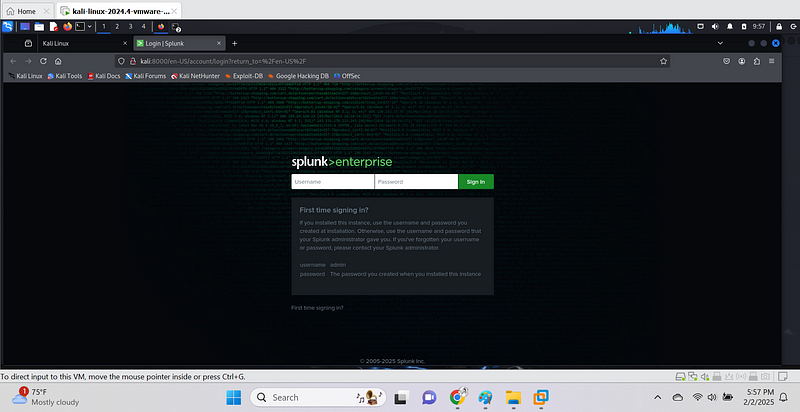
Task: Expand the list all tabs chevron
Action: click(x=720, y=43)
